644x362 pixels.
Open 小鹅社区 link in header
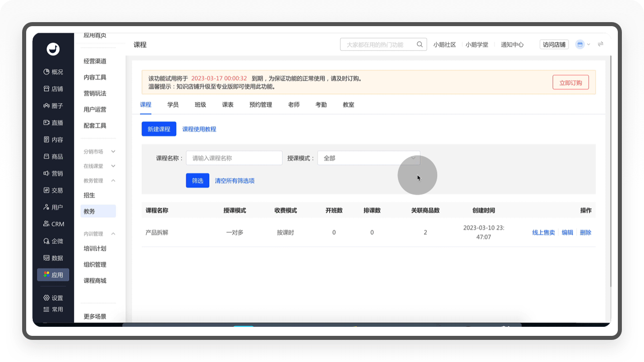[445, 45]
